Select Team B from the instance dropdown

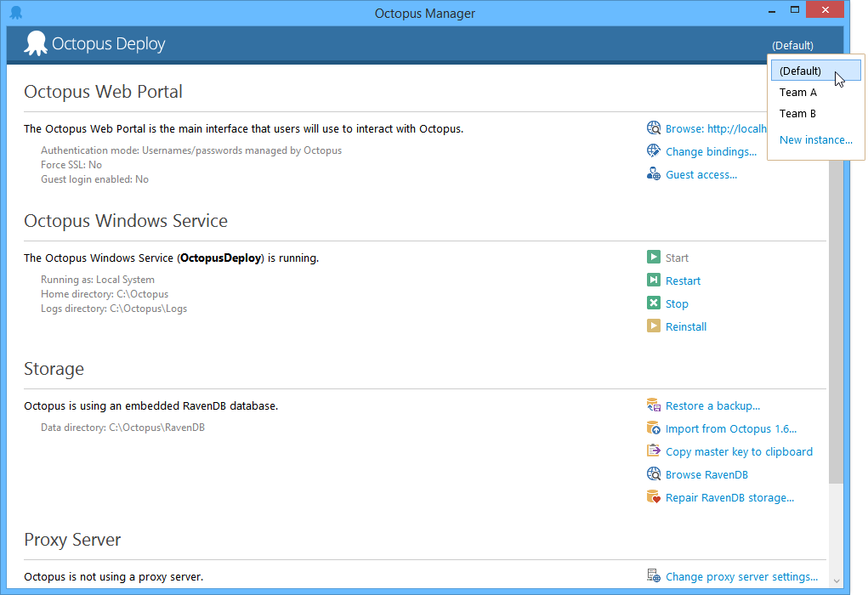tap(797, 113)
